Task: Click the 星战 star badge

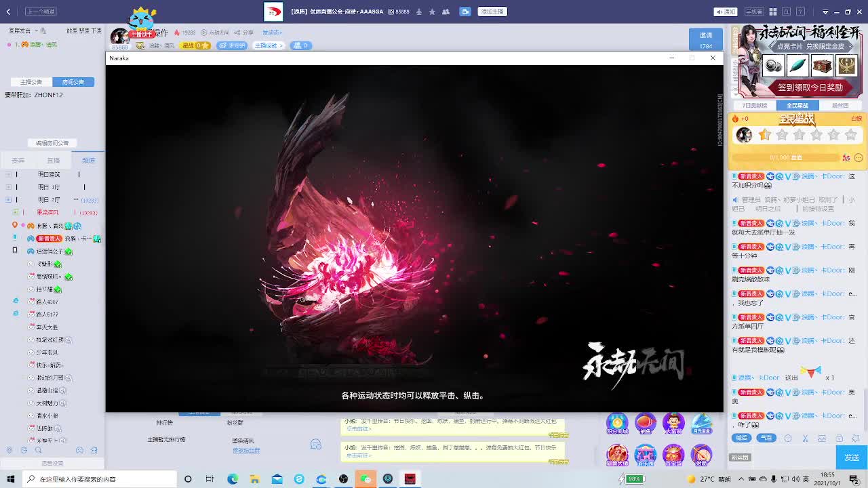Action: (x=196, y=45)
